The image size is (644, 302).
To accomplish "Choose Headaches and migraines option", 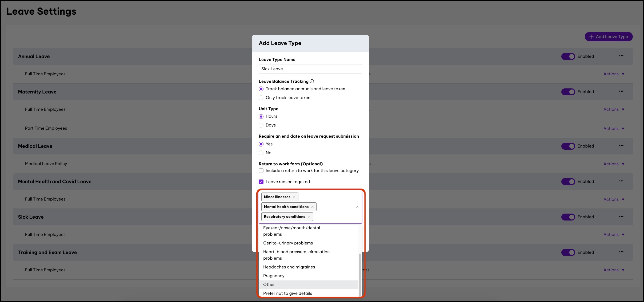I will (289, 267).
